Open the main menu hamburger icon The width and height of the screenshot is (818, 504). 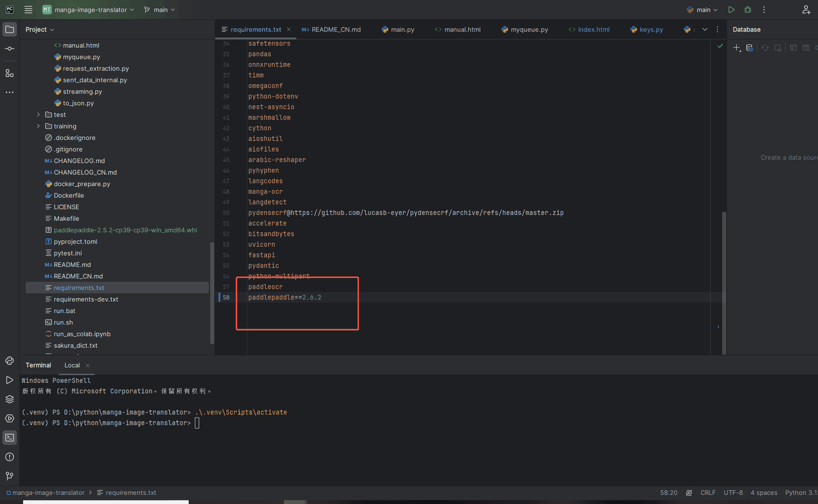28,10
